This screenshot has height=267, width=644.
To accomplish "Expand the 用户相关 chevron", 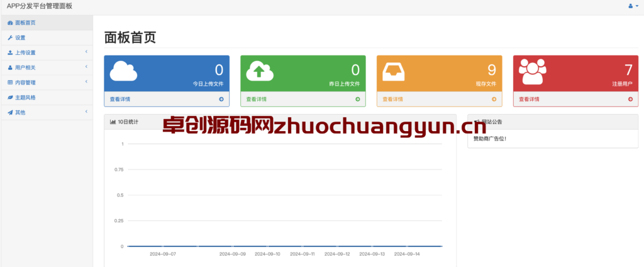I will click(x=87, y=67).
